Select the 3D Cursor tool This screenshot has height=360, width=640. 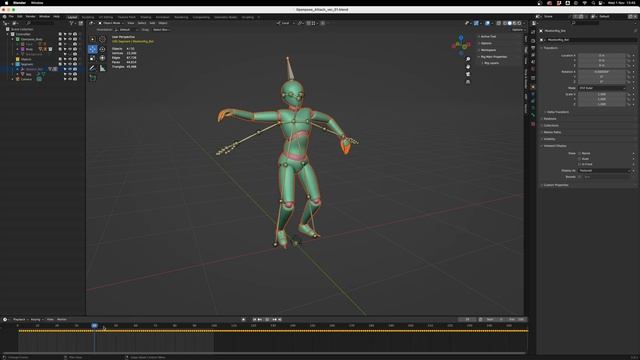click(102, 39)
